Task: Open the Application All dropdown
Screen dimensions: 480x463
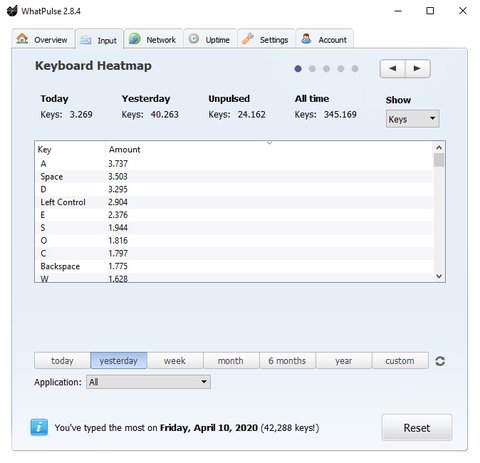Action: (148, 382)
